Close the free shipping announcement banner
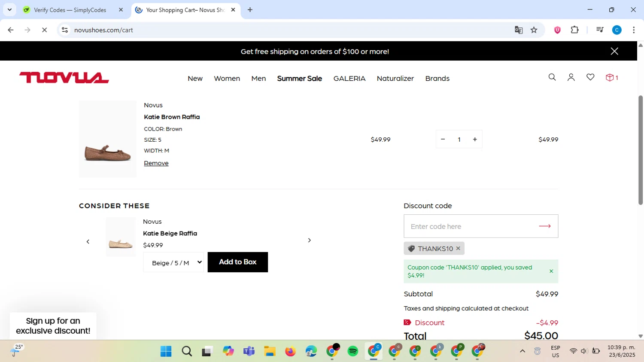Screen dimensions: 644x362 [x=614, y=52]
